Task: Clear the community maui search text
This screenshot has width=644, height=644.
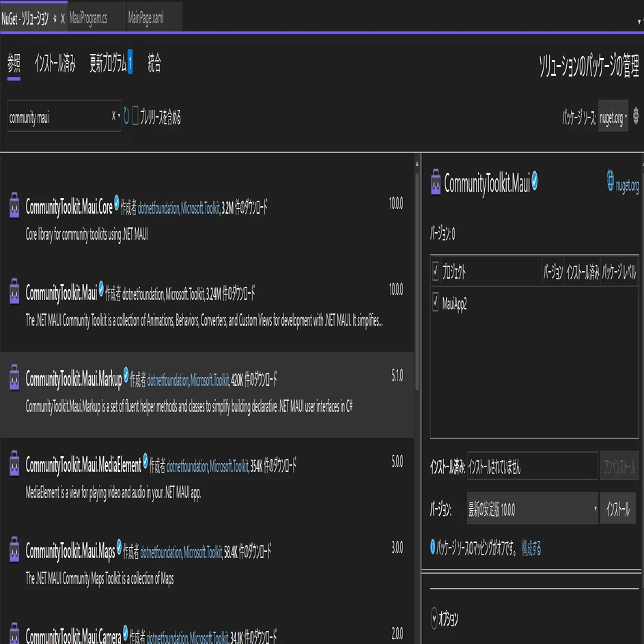Action: tap(113, 116)
